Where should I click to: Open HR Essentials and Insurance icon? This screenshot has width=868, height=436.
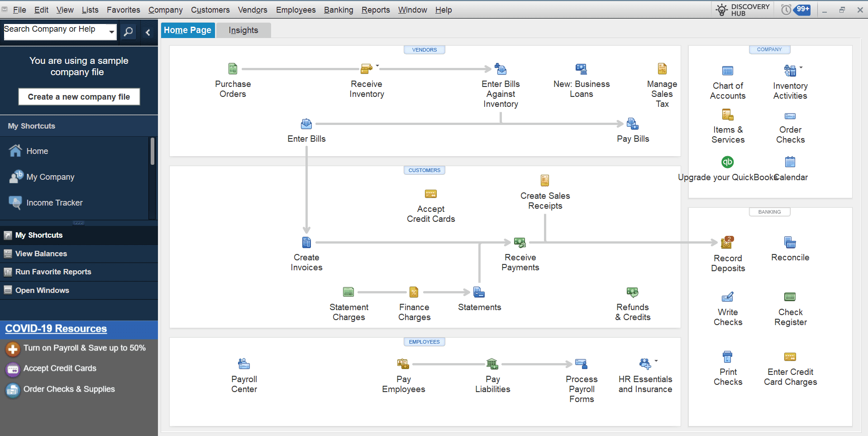(645, 364)
